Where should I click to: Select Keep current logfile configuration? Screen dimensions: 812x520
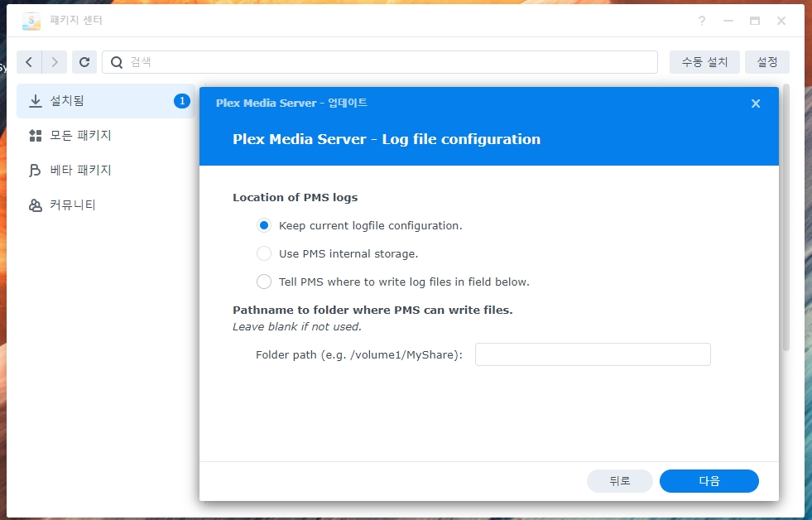coord(263,225)
